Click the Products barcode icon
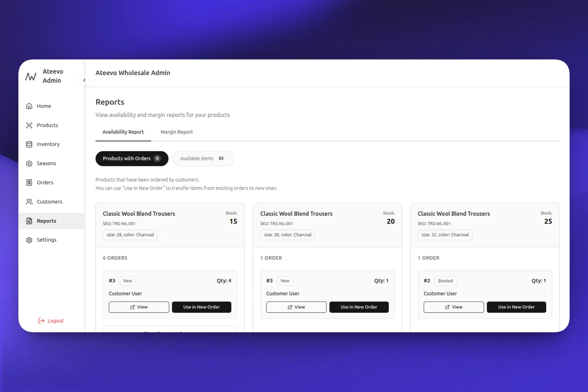Image resolution: width=588 pixels, height=392 pixels. [29, 125]
